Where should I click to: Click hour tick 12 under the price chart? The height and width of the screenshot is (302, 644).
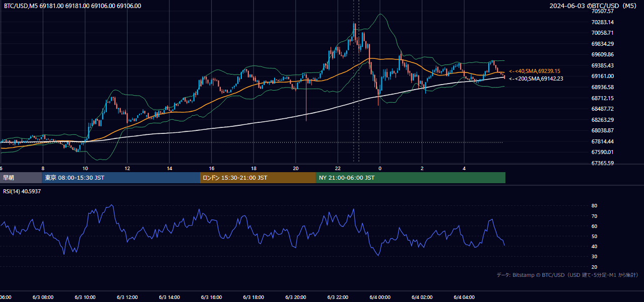click(127, 169)
